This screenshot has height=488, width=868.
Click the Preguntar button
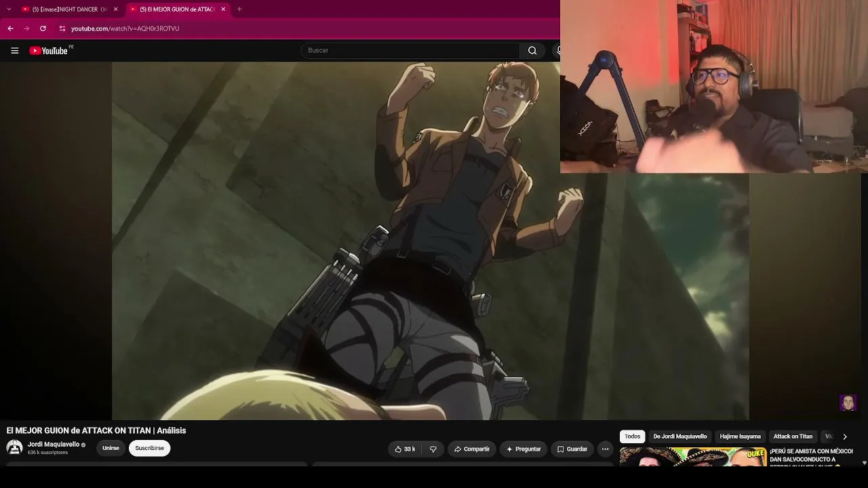click(524, 449)
